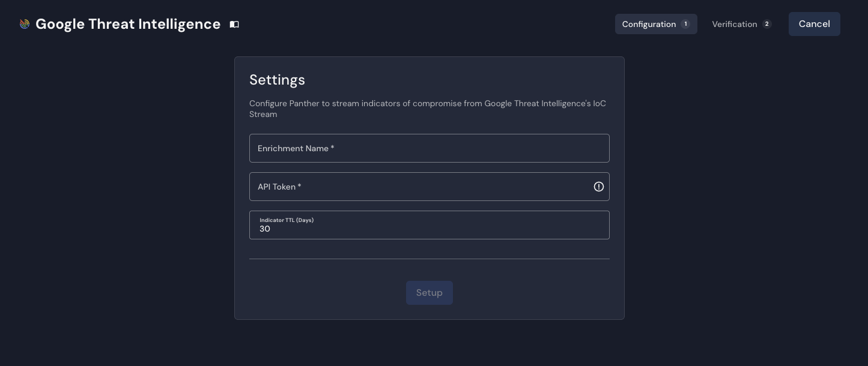Edit the Indicator TTL (Days) value
Image resolution: width=868 pixels, height=366 pixels.
click(429, 225)
